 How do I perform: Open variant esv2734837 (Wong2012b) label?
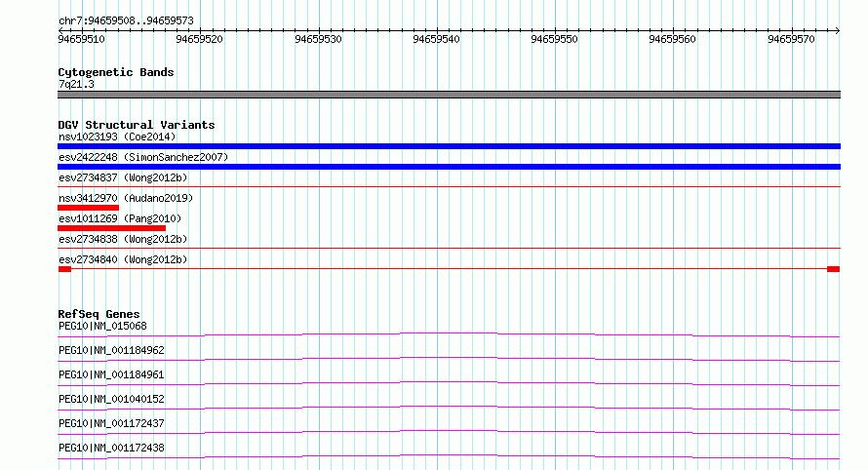click(x=123, y=177)
